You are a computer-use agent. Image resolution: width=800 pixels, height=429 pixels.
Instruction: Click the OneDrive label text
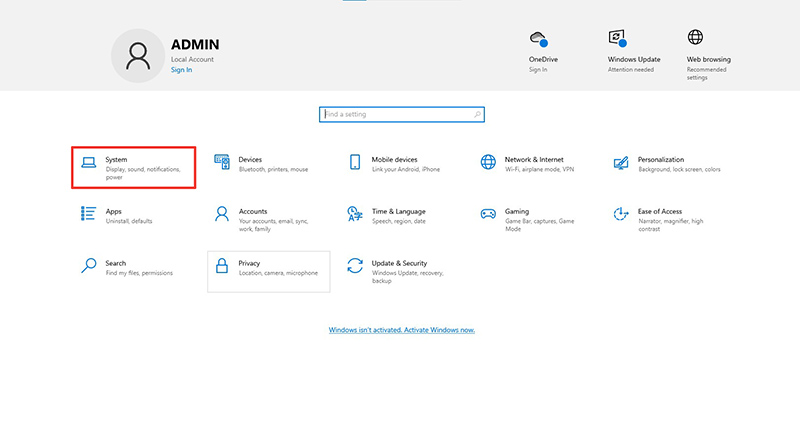pyautogui.click(x=543, y=59)
